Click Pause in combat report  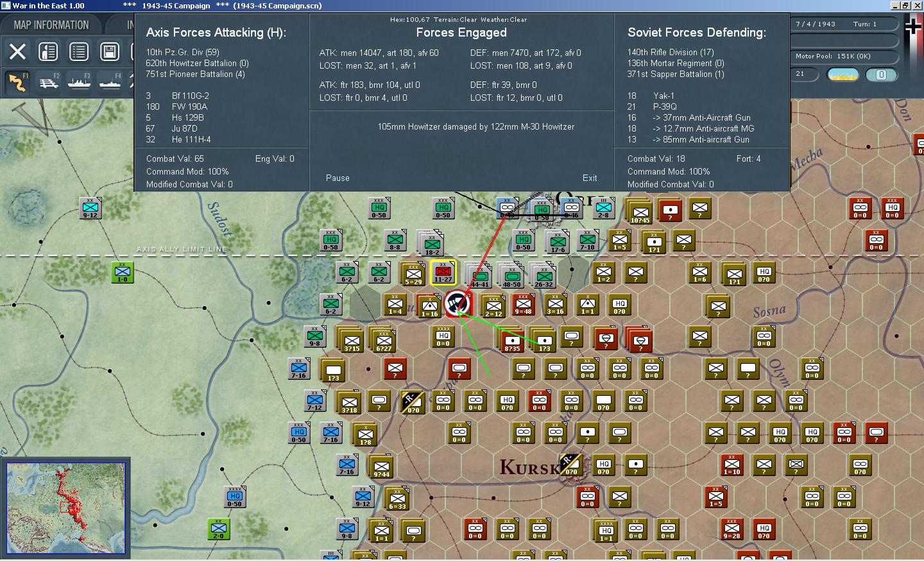pyautogui.click(x=338, y=178)
